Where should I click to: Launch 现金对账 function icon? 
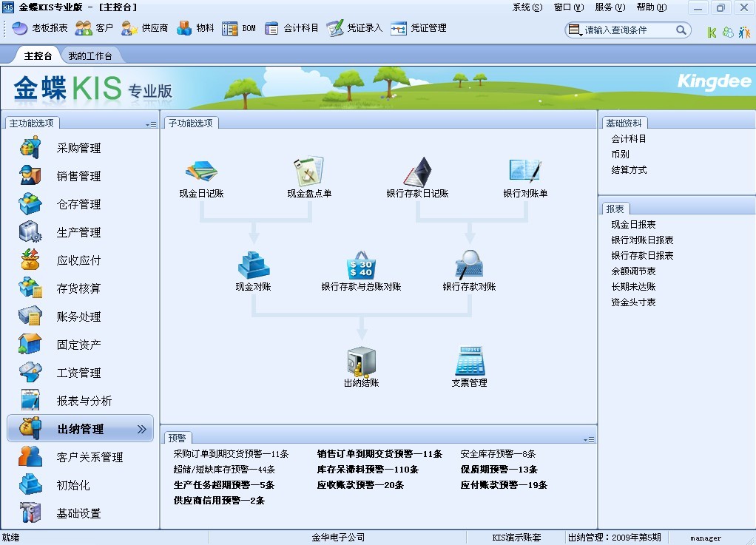click(x=254, y=265)
